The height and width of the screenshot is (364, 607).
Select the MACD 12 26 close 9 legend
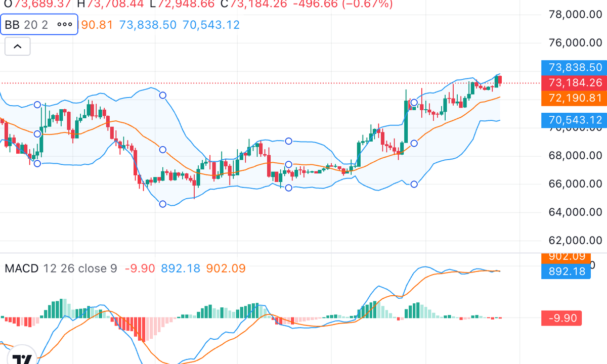coord(61,268)
